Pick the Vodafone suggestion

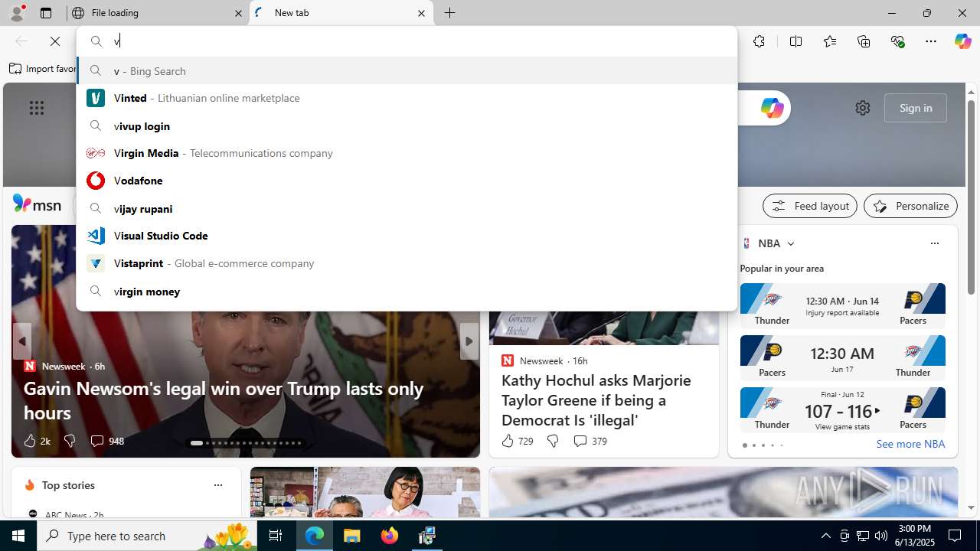[407, 181]
